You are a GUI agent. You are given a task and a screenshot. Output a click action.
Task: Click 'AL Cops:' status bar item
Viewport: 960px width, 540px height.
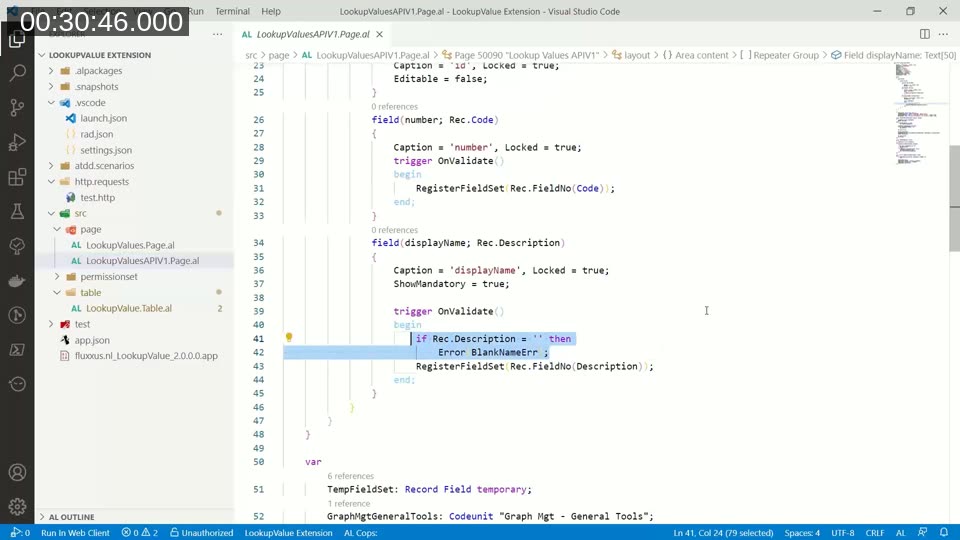pos(361,533)
